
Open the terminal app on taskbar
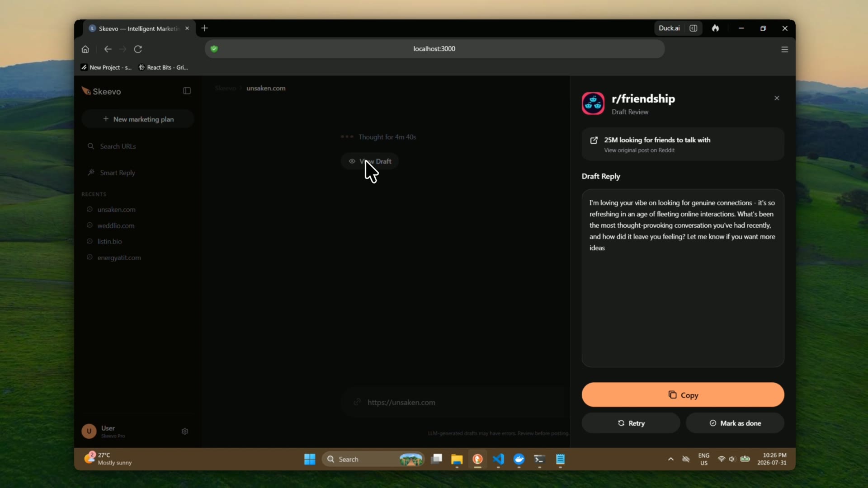(x=539, y=459)
